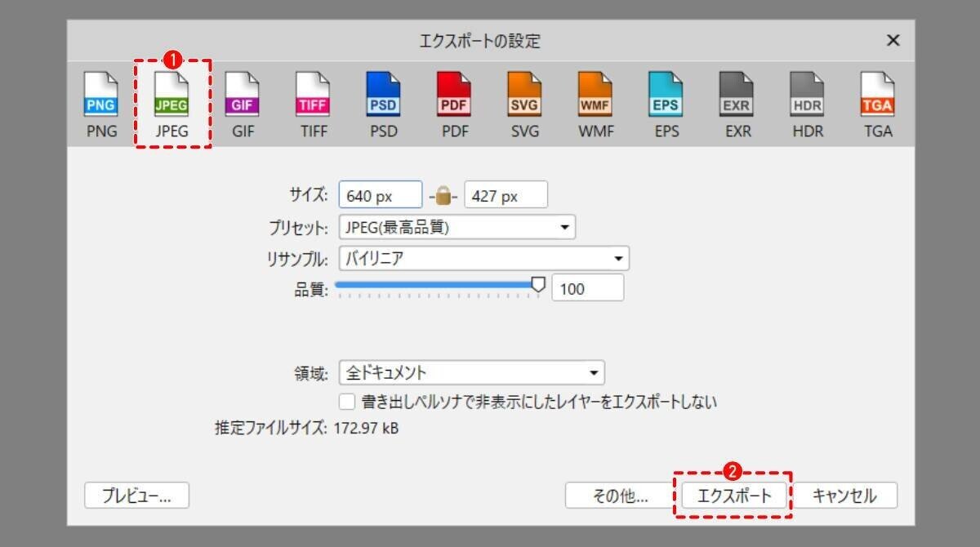Click the エクスポート button
Screen dimensions: 980x547
click(x=734, y=495)
